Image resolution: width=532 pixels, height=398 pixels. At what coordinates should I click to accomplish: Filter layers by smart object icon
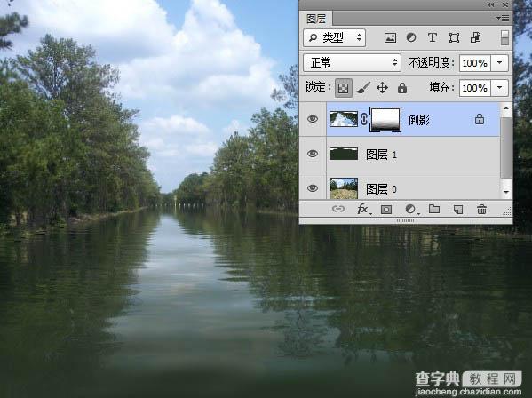(x=476, y=37)
